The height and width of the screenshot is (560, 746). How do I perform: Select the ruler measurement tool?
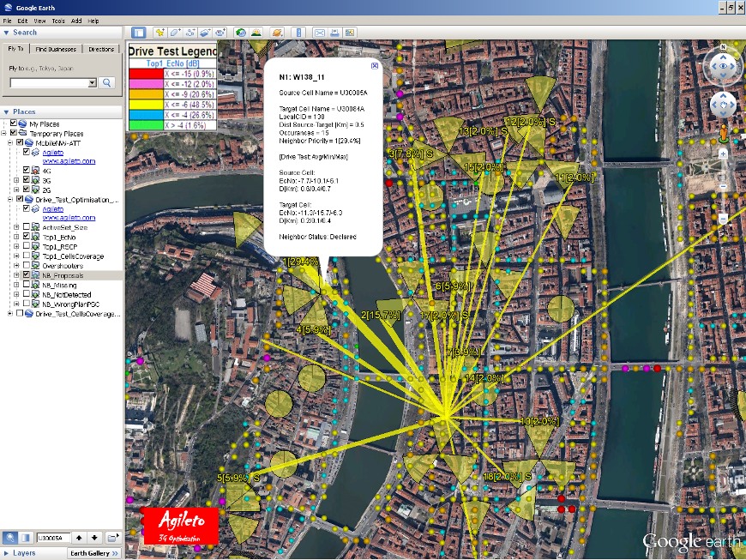click(298, 33)
